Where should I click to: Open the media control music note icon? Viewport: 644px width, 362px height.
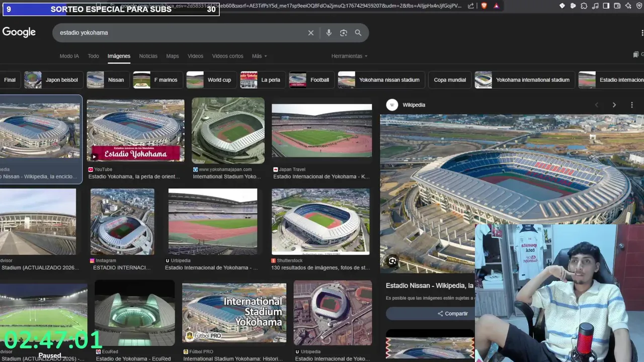click(x=595, y=6)
